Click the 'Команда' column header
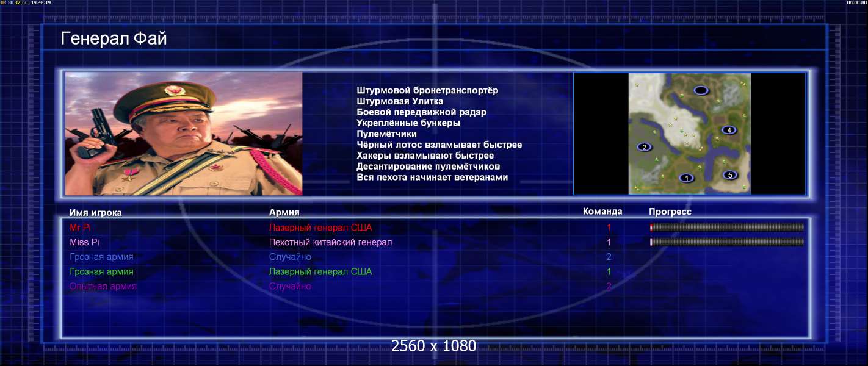 [x=602, y=212]
